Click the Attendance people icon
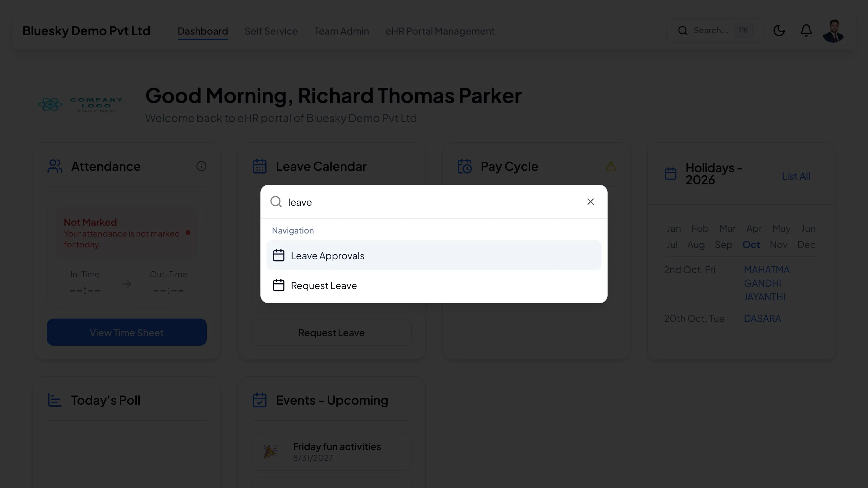868x488 pixels. [x=55, y=166]
